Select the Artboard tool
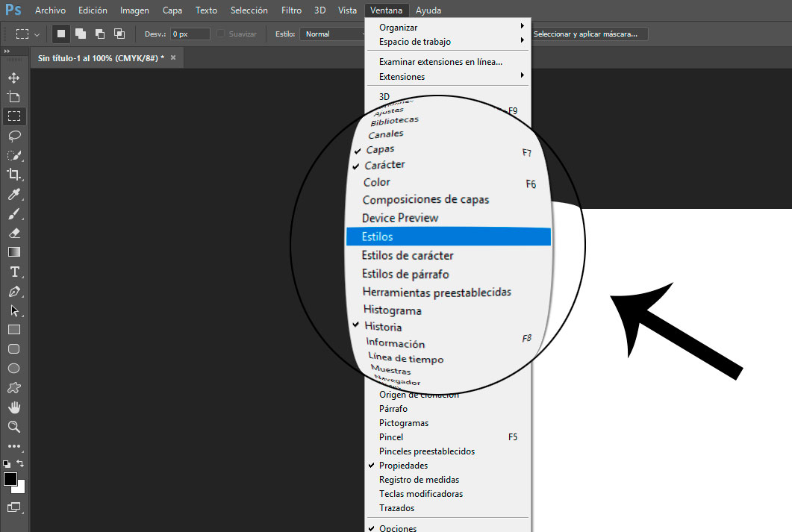The width and height of the screenshot is (792, 532). (x=14, y=97)
